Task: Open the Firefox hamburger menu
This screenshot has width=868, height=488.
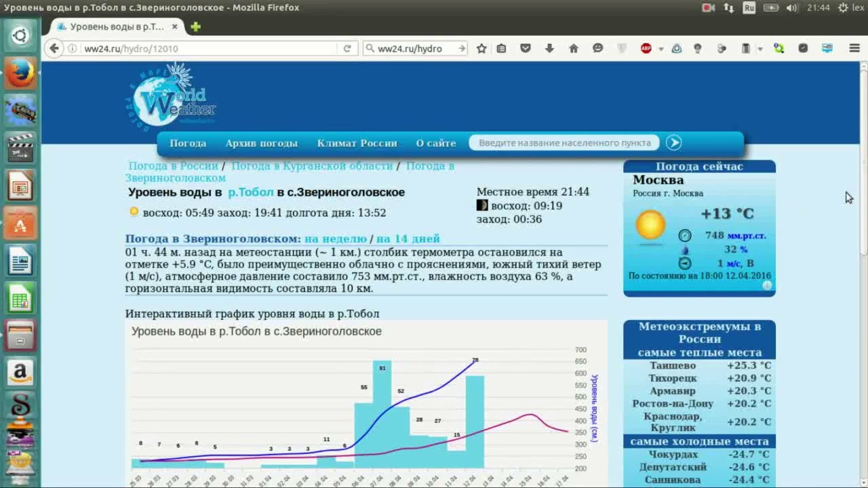Action: pyautogui.click(x=854, y=49)
